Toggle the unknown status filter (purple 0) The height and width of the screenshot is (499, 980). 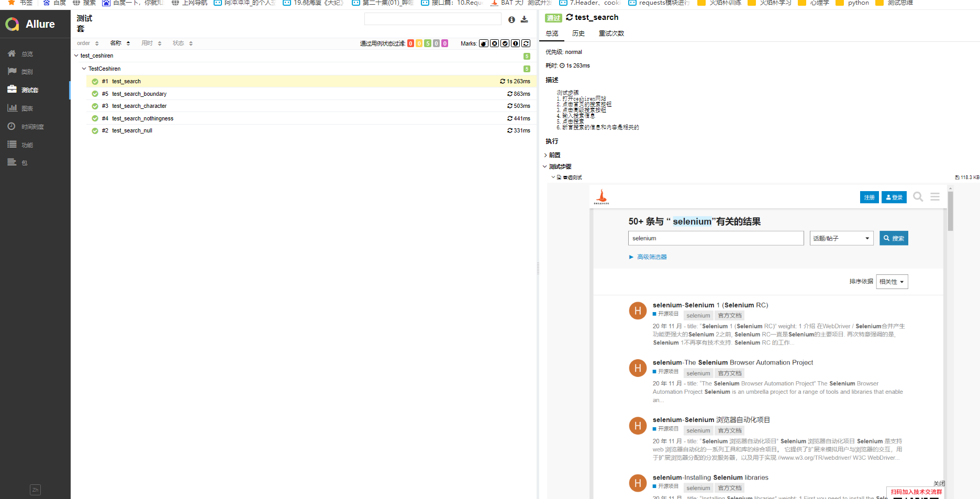444,43
